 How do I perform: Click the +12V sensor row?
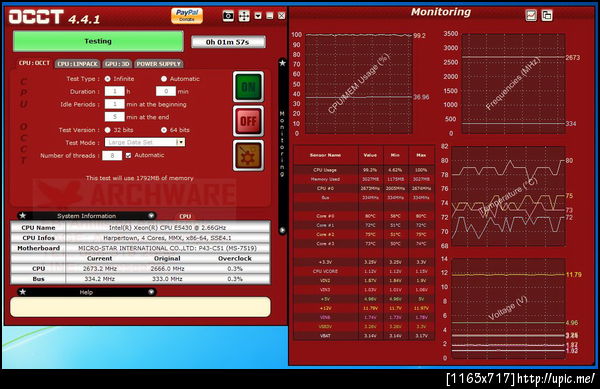(364, 308)
